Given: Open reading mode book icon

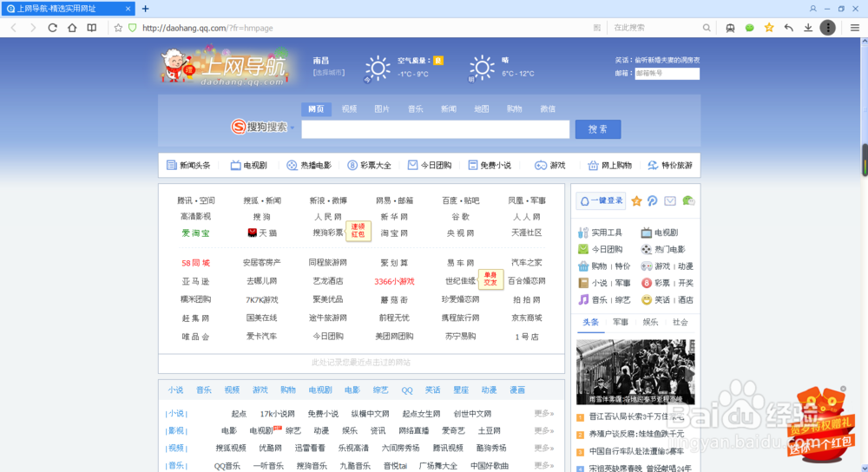Looking at the screenshot, I should point(92,28).
